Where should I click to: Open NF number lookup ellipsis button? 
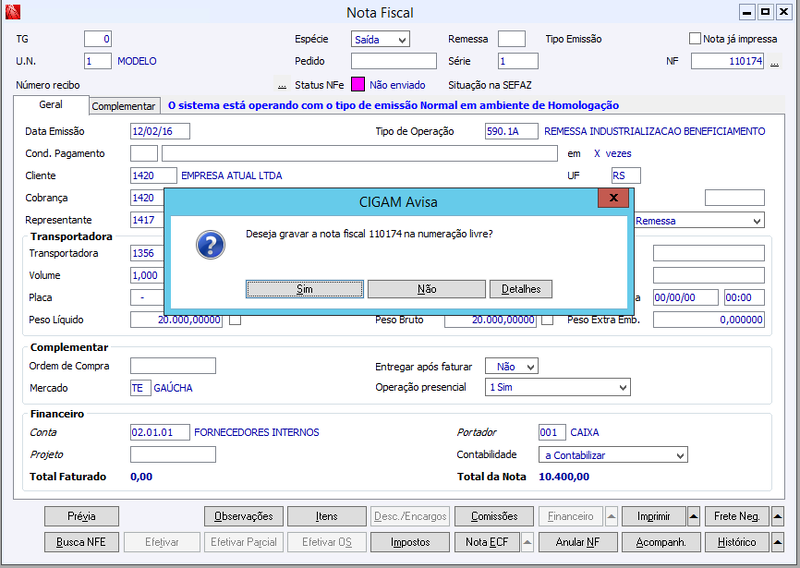tap(774, 62)
